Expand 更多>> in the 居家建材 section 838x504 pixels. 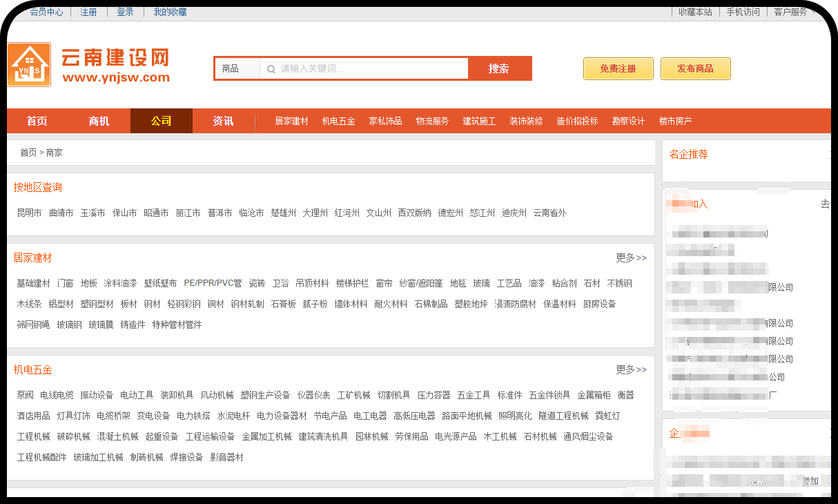tap(631, 258)
